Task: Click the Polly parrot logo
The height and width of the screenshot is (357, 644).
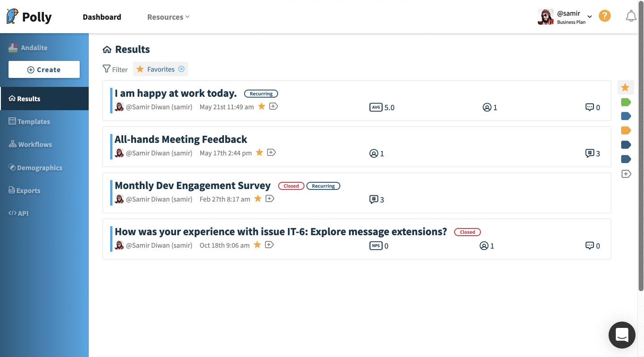Action: [13, 17]
